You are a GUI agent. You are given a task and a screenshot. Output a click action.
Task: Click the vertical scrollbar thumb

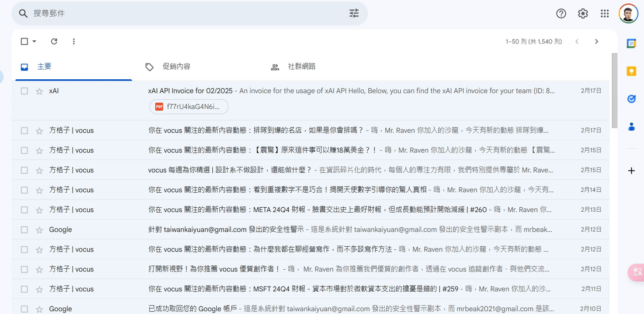tap(614, 91)
